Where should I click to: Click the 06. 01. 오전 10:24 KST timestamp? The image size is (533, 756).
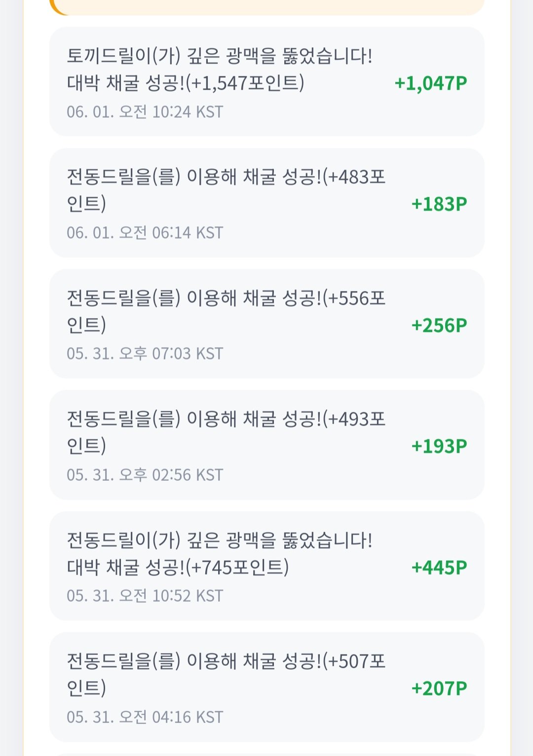[145, 112]
